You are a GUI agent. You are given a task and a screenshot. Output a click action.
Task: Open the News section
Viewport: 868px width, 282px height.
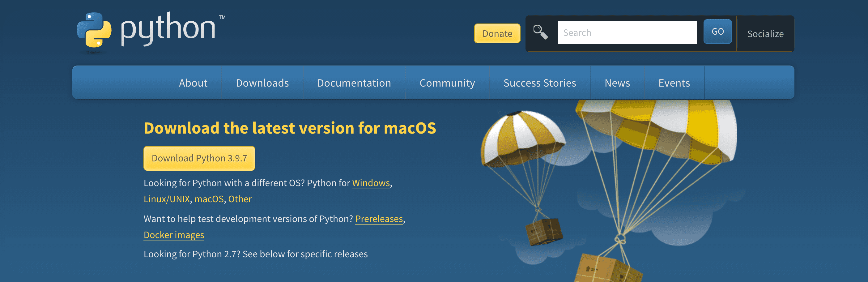click(x=617, y=83)
